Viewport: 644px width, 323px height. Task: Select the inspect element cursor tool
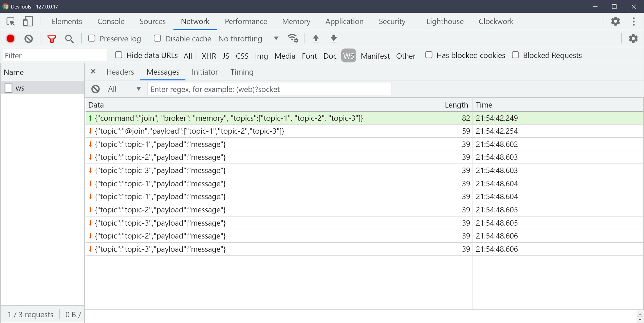pyautogui.click(x=11, y=21)
